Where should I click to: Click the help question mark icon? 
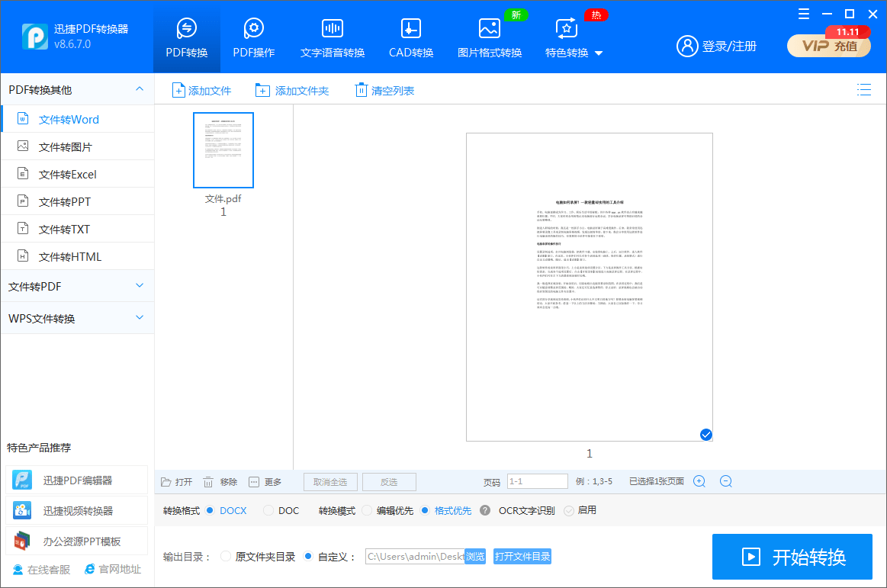[x=485, y=510]
